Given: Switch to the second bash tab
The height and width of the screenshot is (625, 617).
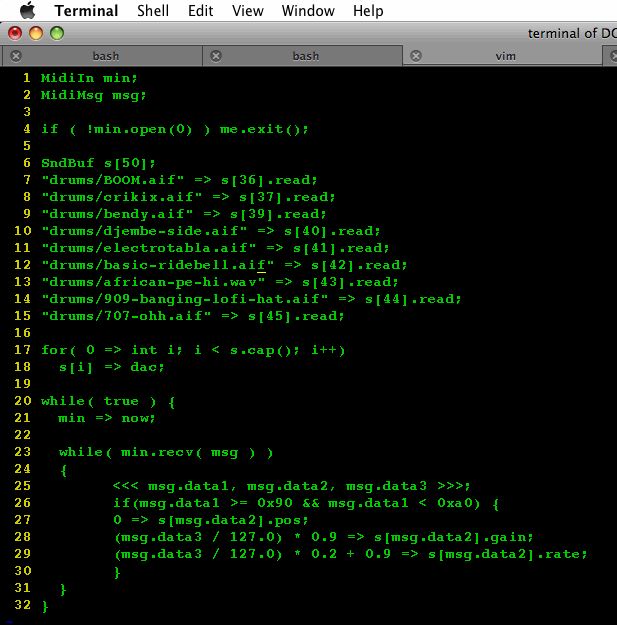Looking at the screenshot, I should [303, 56].
